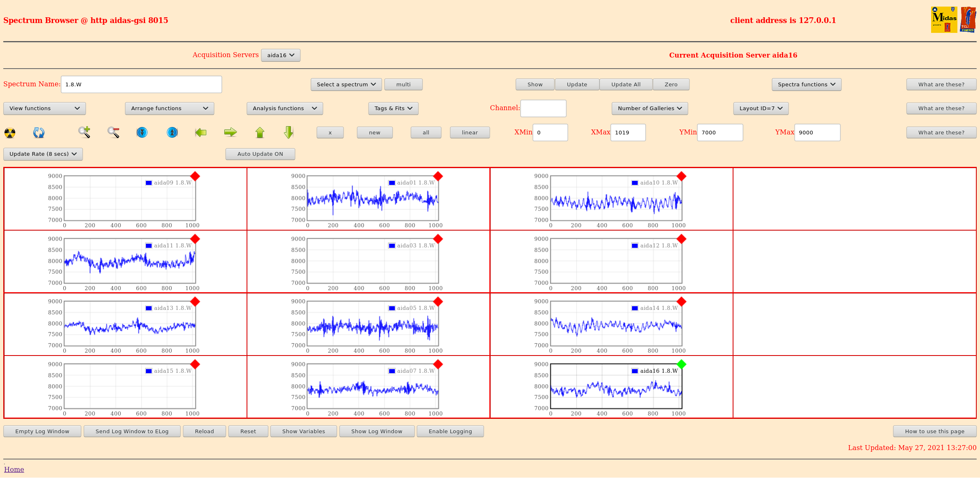The image size is (980, 478).
Task: Open the Layout ID=7 dropdown
Action: (x=761, y=109)
